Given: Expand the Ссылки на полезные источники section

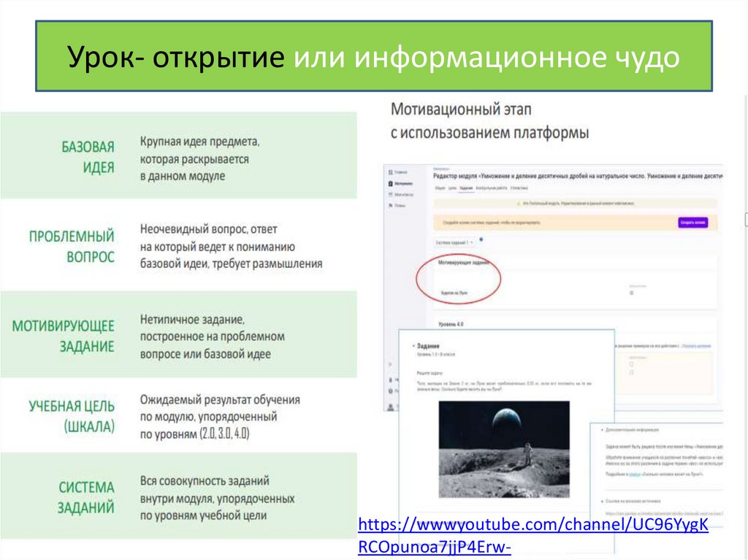Looking at the screenshot, I should 602,502.
